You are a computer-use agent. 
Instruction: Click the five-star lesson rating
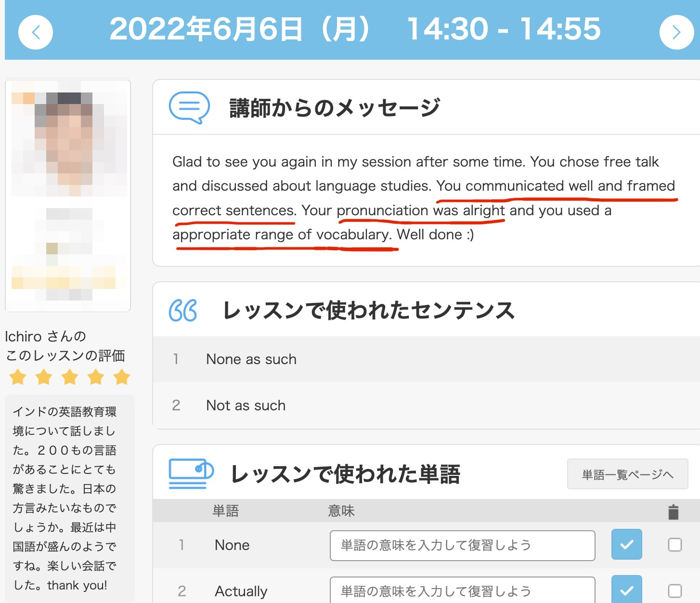(70, 377)
